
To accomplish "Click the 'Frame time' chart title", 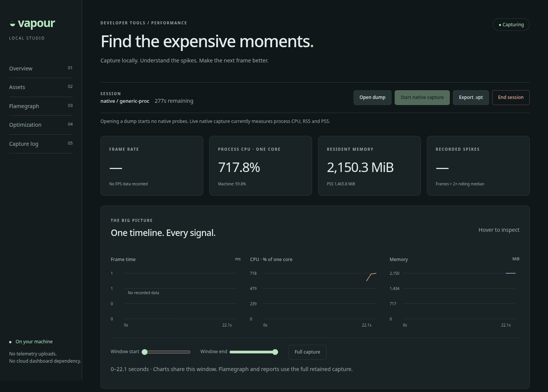I will tap(123, 260).
